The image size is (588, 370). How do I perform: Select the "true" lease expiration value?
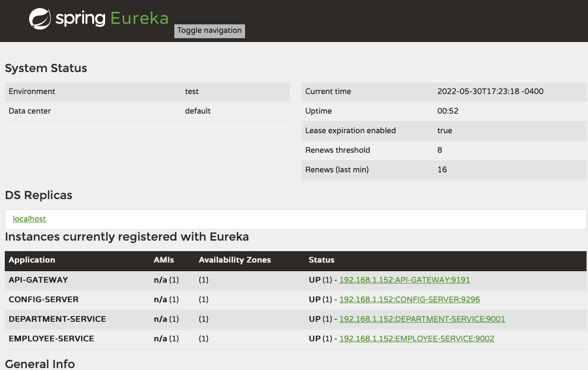(445, 130)
